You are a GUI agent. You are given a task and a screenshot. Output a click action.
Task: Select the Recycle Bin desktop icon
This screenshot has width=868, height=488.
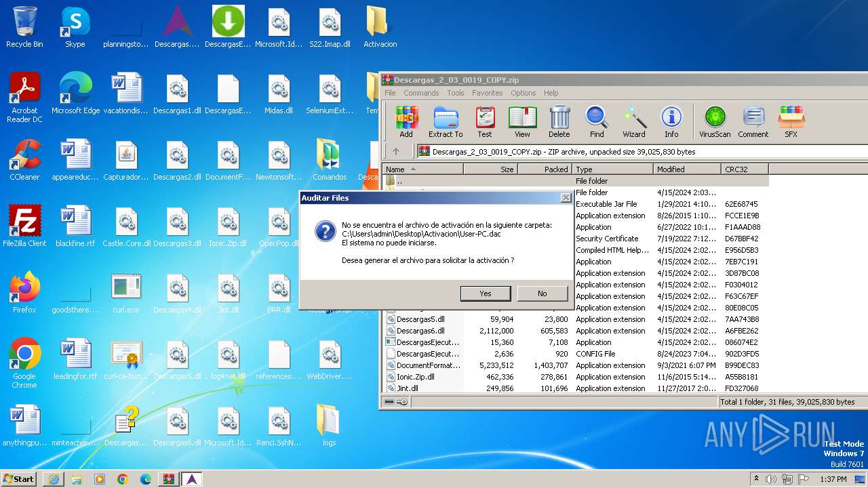(x=24, y=28)
